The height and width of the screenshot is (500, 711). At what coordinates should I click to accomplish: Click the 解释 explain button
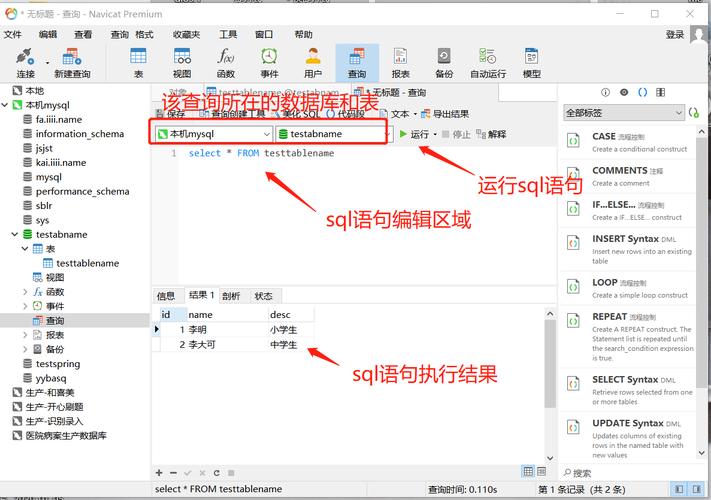492,135
